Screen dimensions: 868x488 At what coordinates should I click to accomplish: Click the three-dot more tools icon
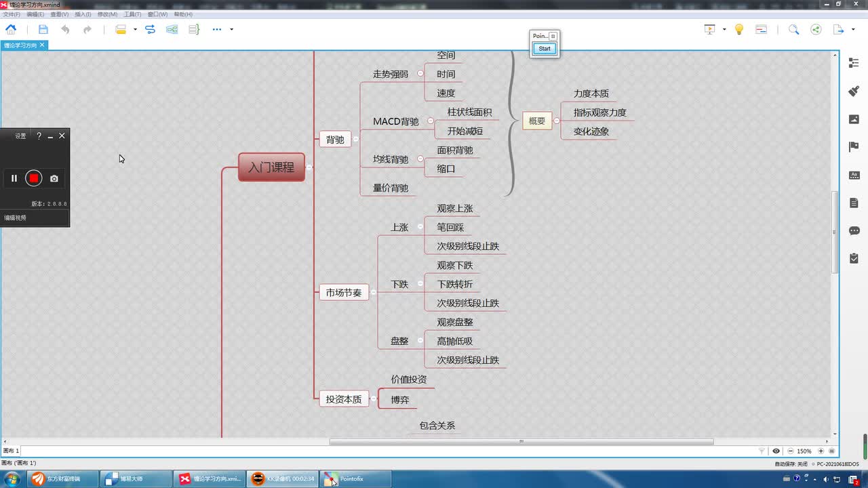(217, 29)
